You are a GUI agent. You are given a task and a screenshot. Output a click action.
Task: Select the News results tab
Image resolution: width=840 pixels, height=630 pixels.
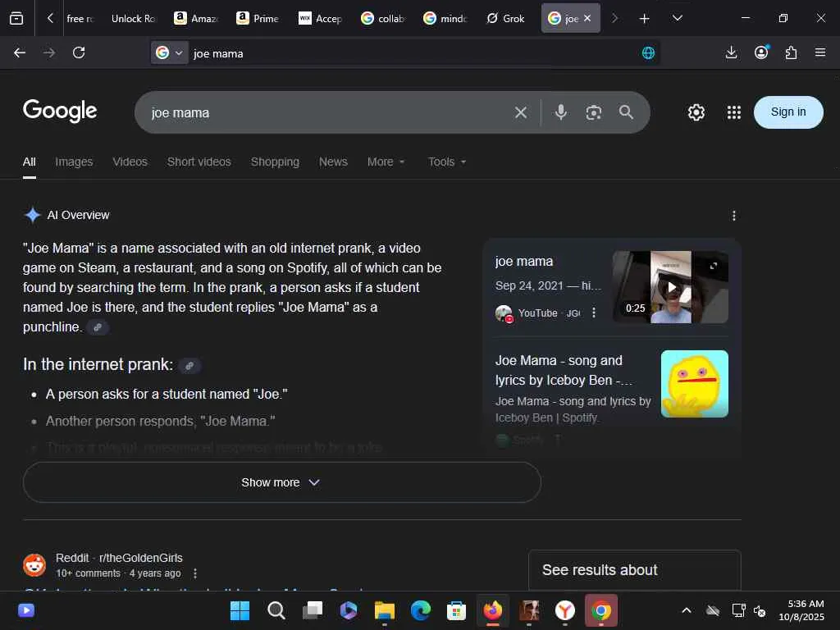[x=333, y=162]
